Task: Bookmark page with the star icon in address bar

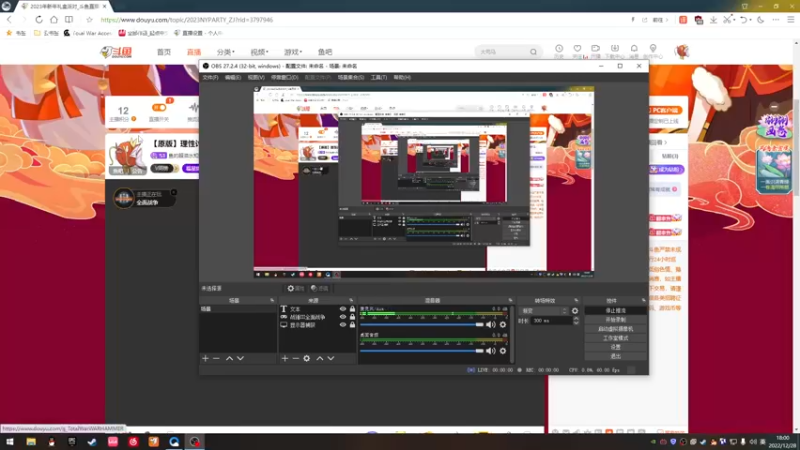Action: click(89, 19)
